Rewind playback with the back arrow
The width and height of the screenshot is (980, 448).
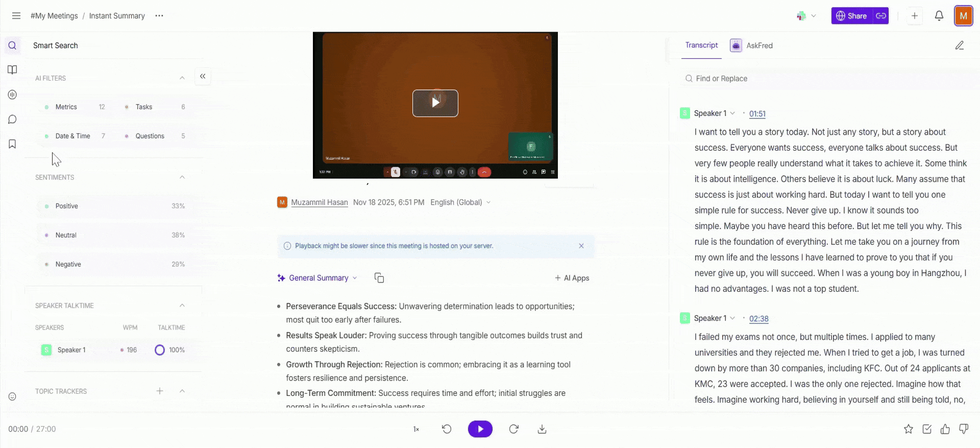click(x=447, y=429)
